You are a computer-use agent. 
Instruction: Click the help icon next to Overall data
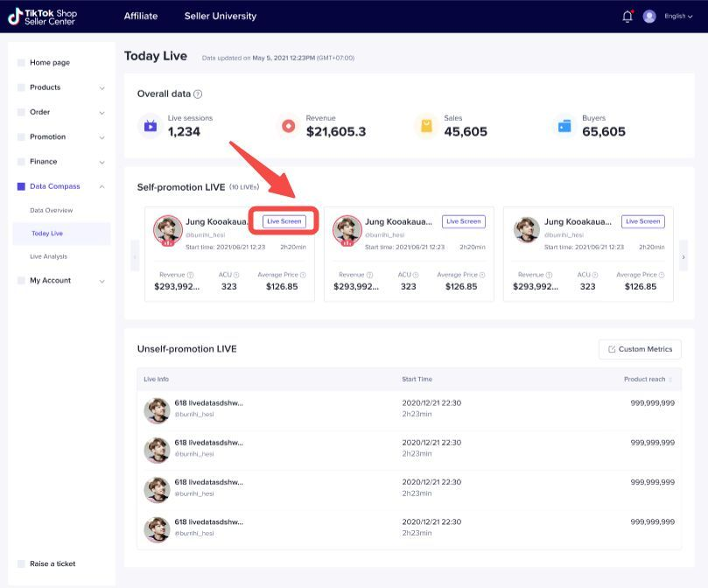pos(198,94)
